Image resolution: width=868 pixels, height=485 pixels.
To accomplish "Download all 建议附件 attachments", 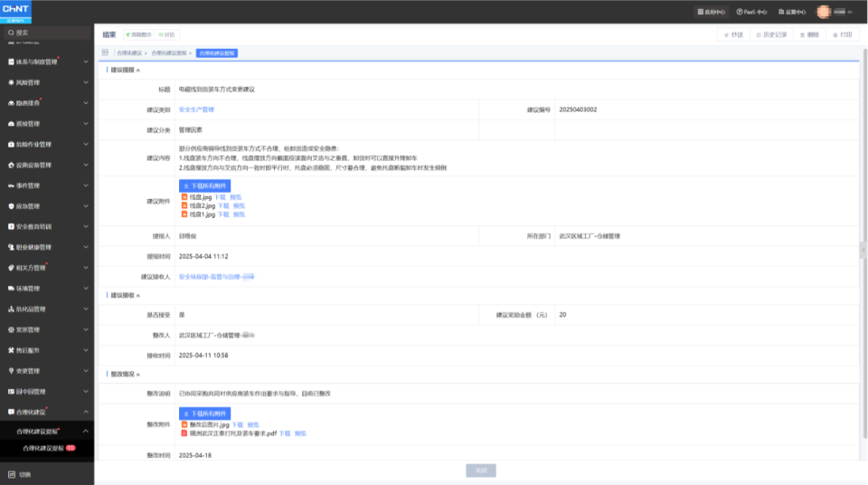I will click(x=205, y=185).
